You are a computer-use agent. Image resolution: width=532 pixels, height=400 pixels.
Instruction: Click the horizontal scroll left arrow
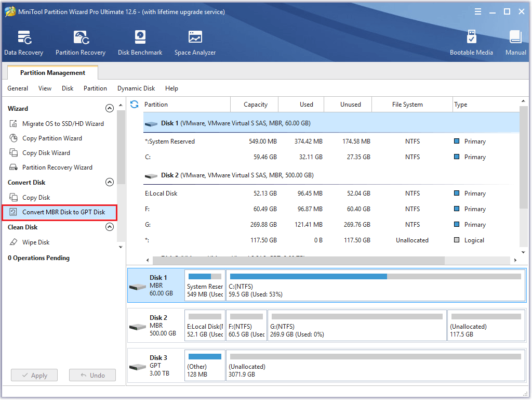pos(148,260)
